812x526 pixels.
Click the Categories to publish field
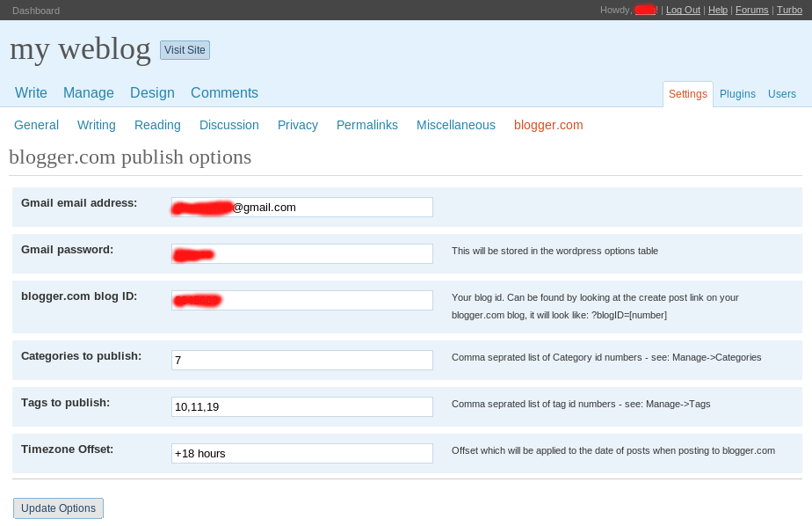[x=301, y=361]
